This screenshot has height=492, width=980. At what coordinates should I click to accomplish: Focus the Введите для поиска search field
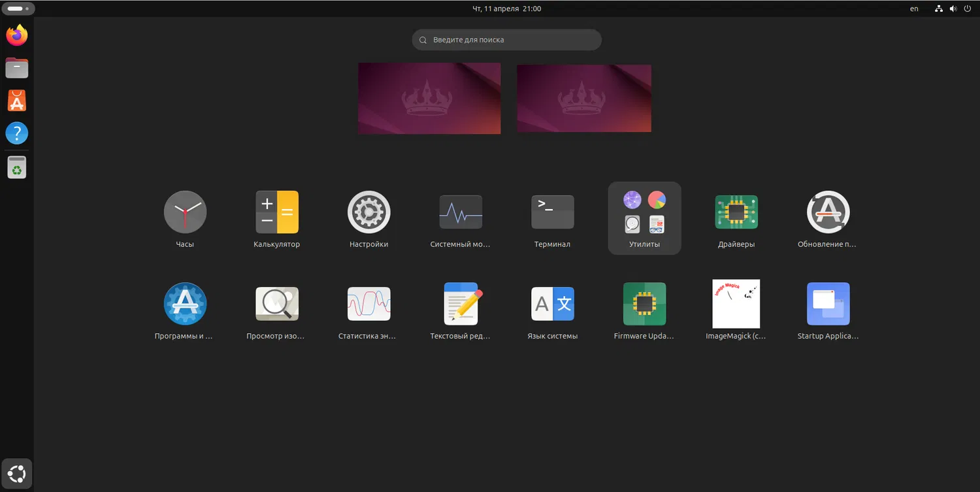[x=506, y=40]
